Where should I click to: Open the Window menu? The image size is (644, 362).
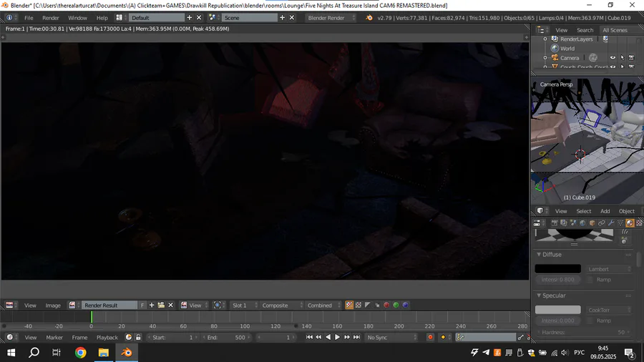click(x=77, y=18)
